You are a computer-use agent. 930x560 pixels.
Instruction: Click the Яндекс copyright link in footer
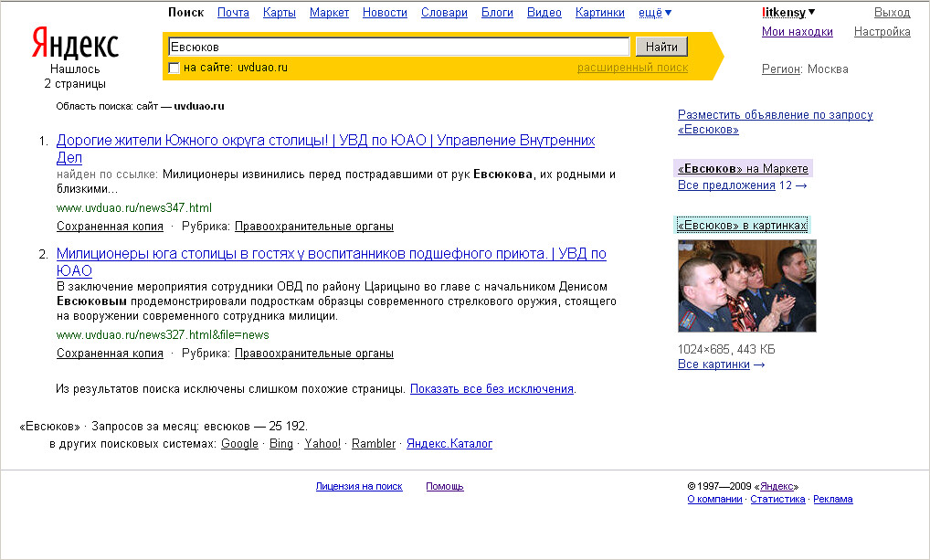click(777, 486)
